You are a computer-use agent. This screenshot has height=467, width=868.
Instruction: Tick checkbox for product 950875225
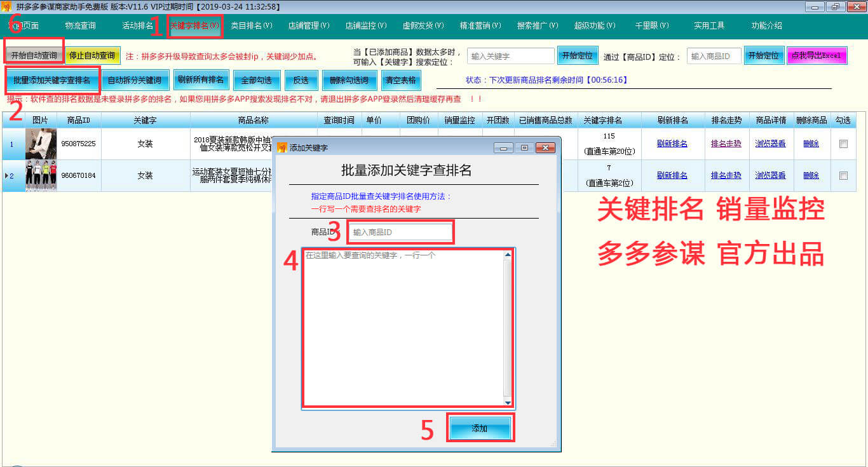coord(843,144)
